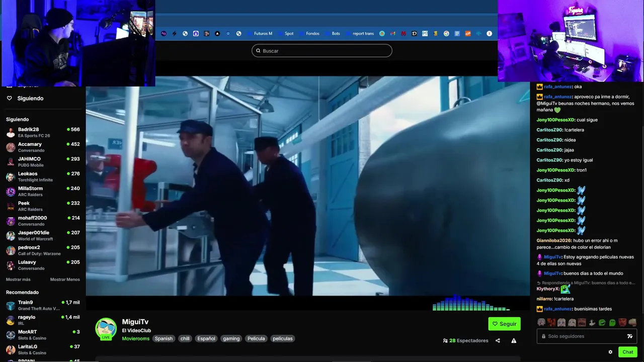Open the Bots bookmark folder

click(x=333, y=34)
